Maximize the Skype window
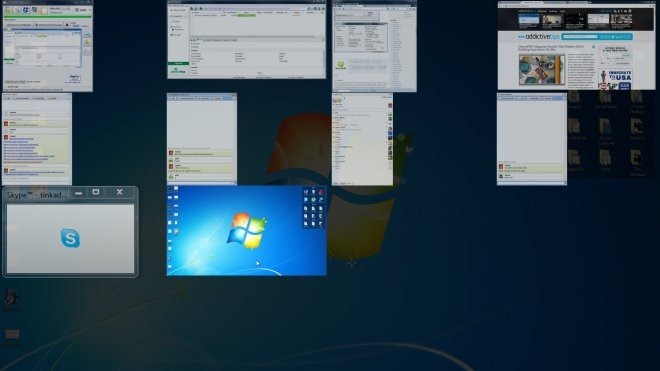Image resolution: width=660 pixels, height=371 pixels. [x=96, y=192]
